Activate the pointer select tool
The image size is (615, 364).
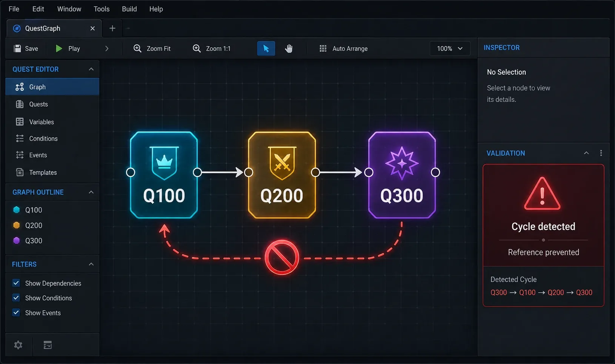(x=266, y=48)
